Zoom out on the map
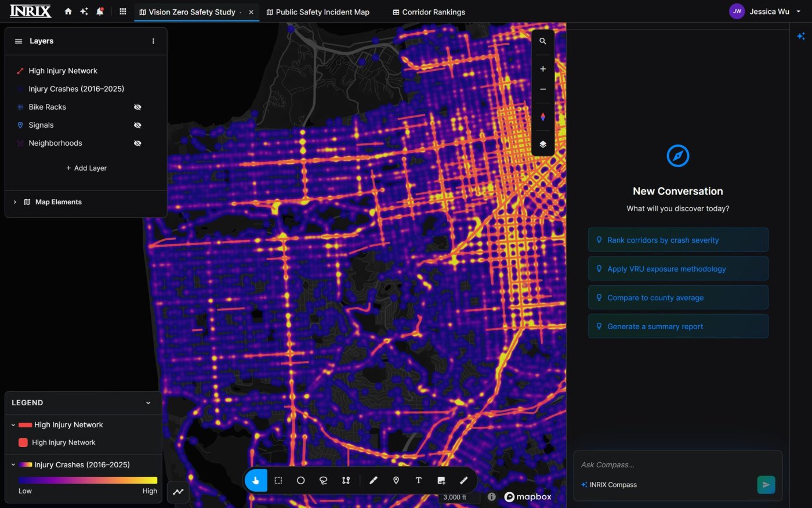 543,89
